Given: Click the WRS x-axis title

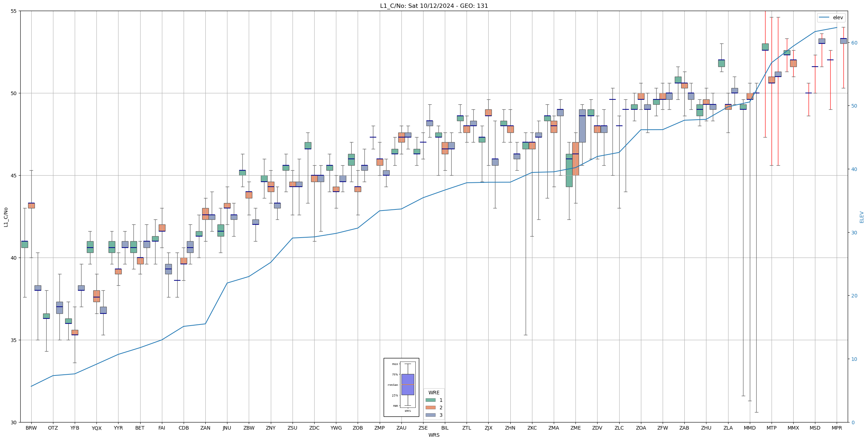Looking at the screenshot, I should (434, 435).
